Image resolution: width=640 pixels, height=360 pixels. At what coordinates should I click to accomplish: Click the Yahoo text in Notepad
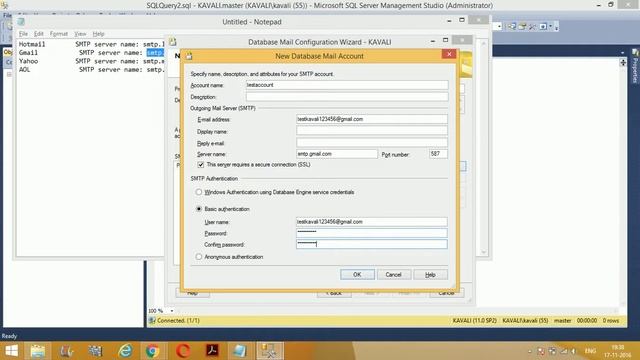click(x=29, y=61)
